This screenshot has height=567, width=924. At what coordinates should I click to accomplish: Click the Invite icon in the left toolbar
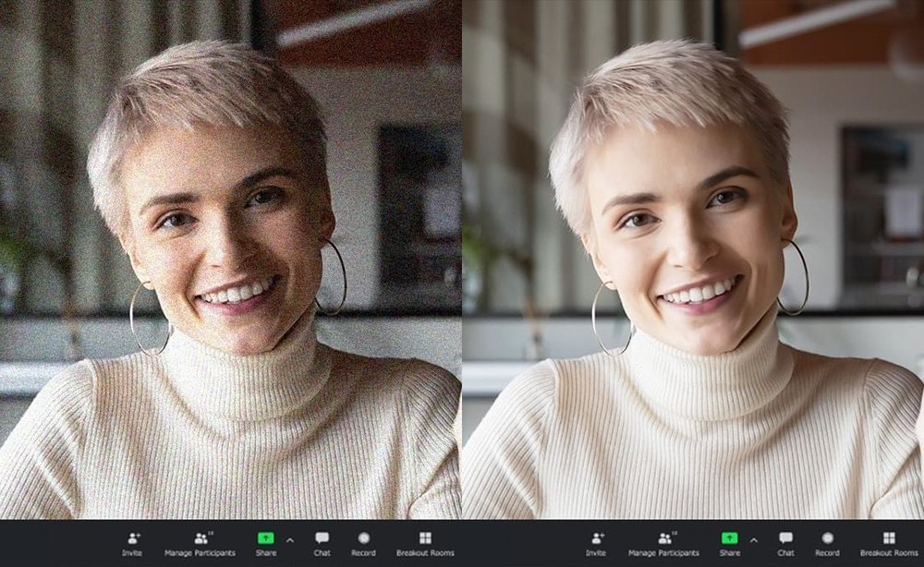[133, 537]
